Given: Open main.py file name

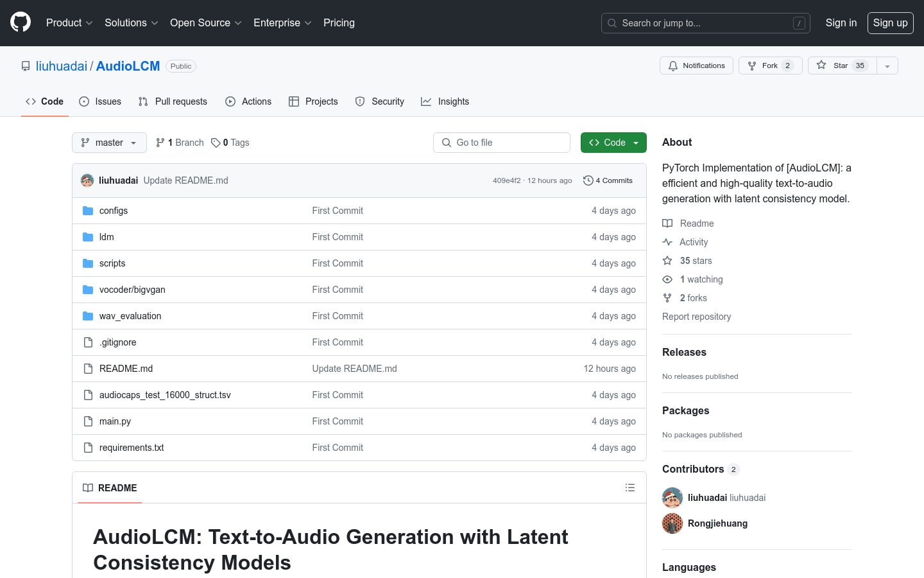Looking at the screenshot, I should 115,421.
